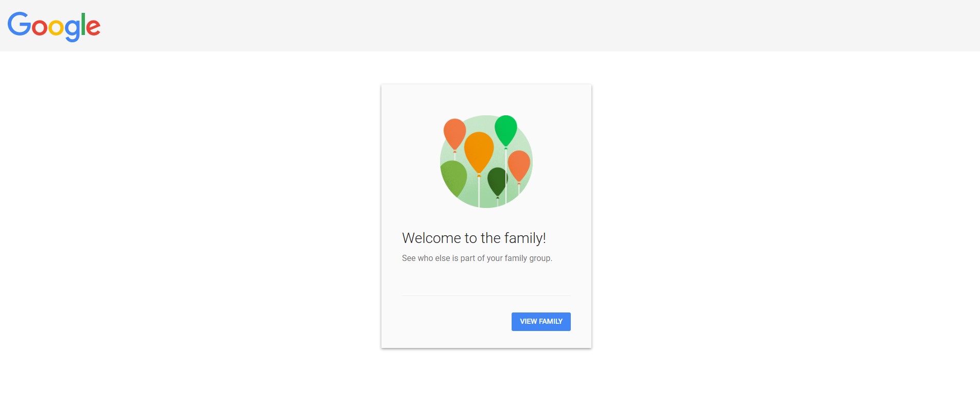The image size is (980, 418).
Task: Click the red letter o in logo
Action: (40, 27)
